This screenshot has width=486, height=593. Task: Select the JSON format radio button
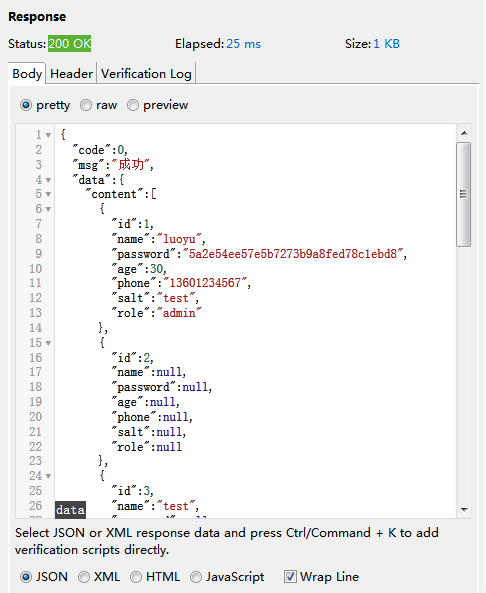(x=26, y=577)
